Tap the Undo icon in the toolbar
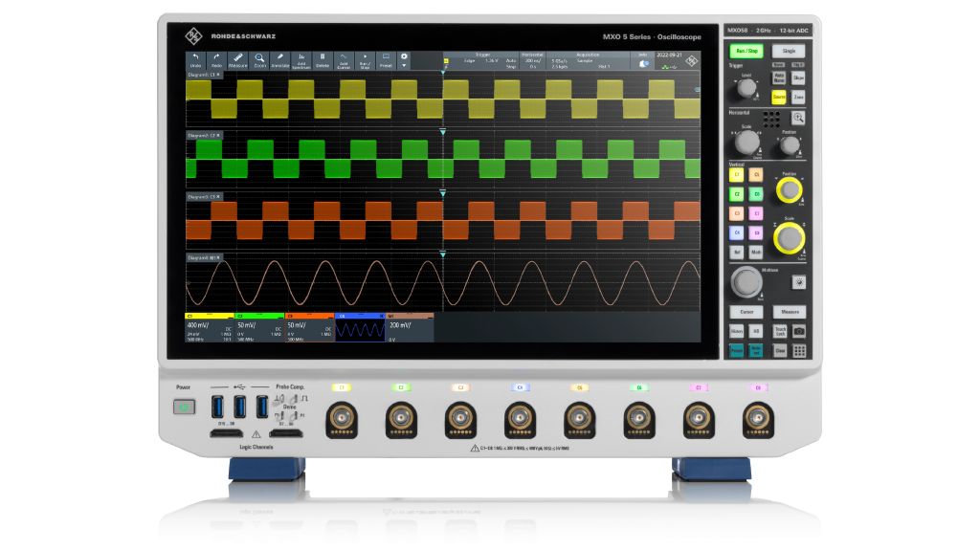 click(195, 59)
